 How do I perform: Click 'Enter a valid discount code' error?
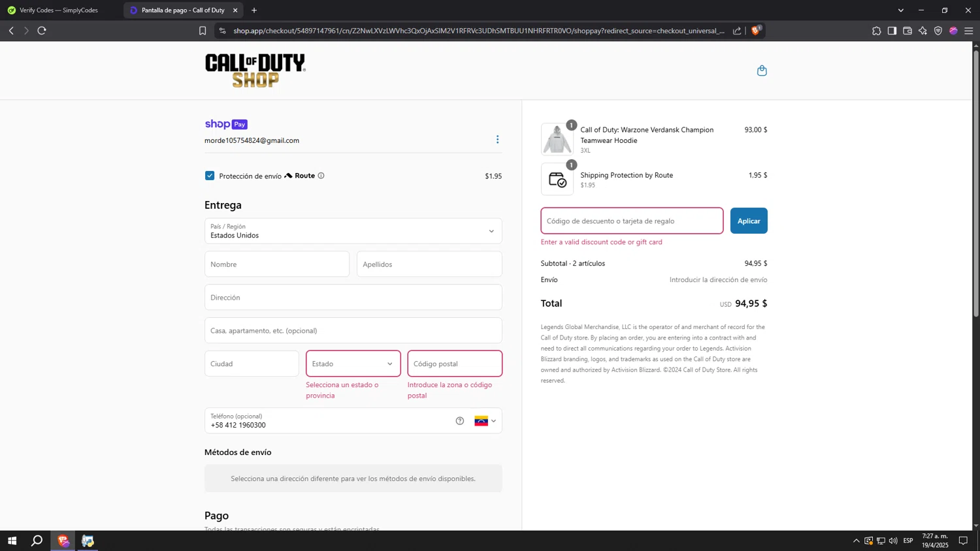click(602, 242)
